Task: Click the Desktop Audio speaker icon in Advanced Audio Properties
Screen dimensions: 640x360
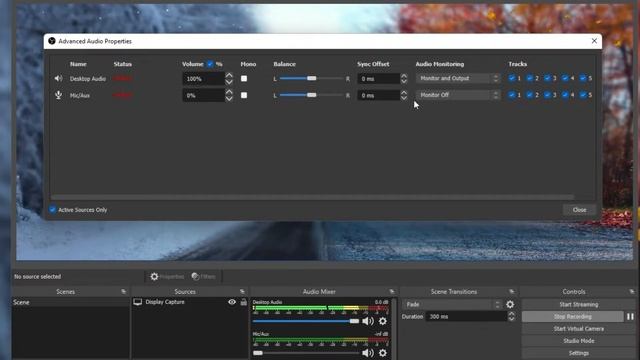Action: pyautogui.click(x=58, y=78)
